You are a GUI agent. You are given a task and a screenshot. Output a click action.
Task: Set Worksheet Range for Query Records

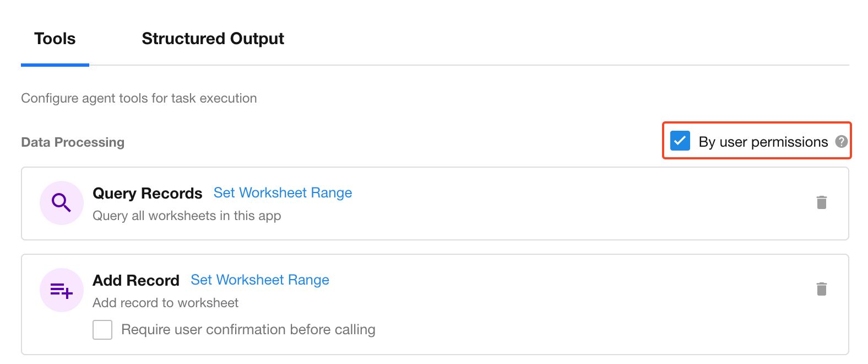pyautogui.click(x=283, y=192)
